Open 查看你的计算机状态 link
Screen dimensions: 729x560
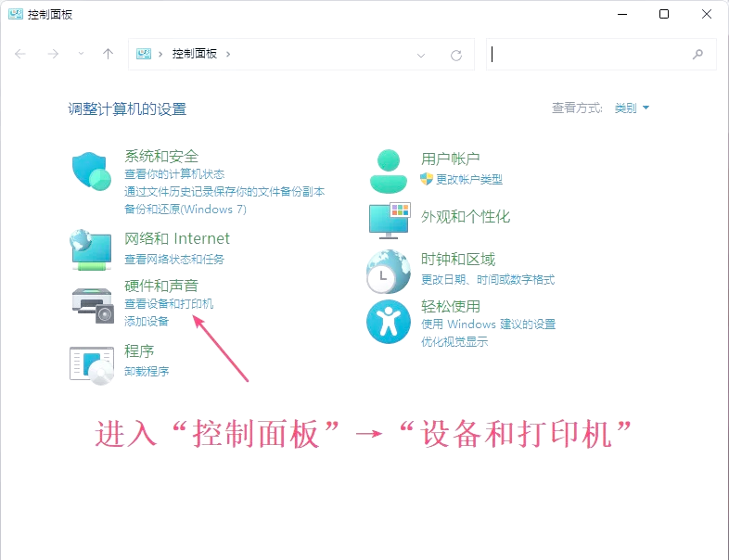coord(174,174)
